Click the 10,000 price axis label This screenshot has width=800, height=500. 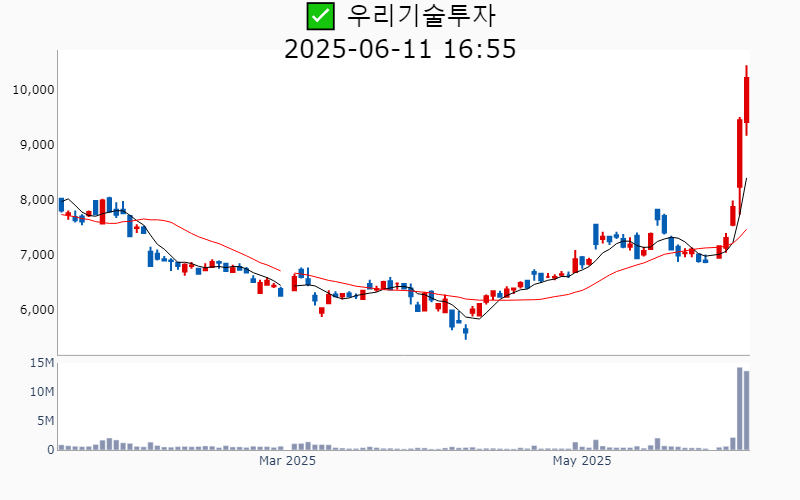34,90
